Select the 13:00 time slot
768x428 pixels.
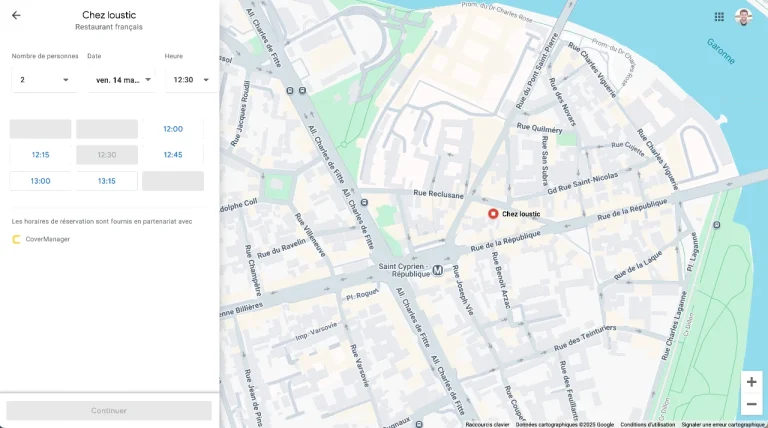[40, 181]
